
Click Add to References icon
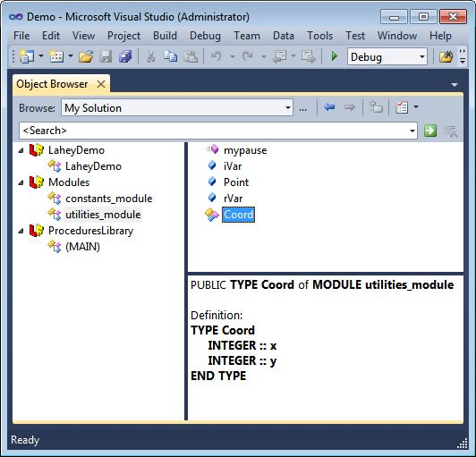pos(376,107)
